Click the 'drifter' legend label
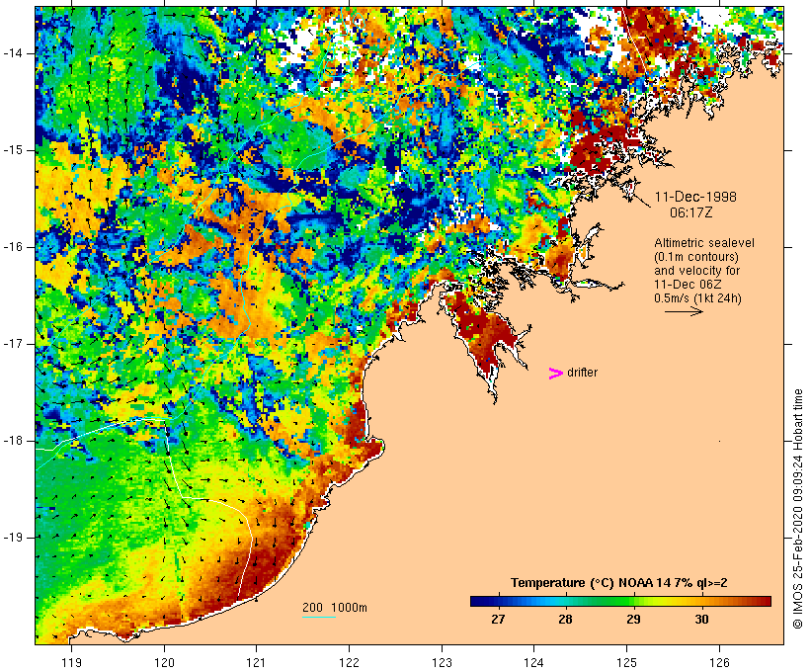 (x=582, y=373)
